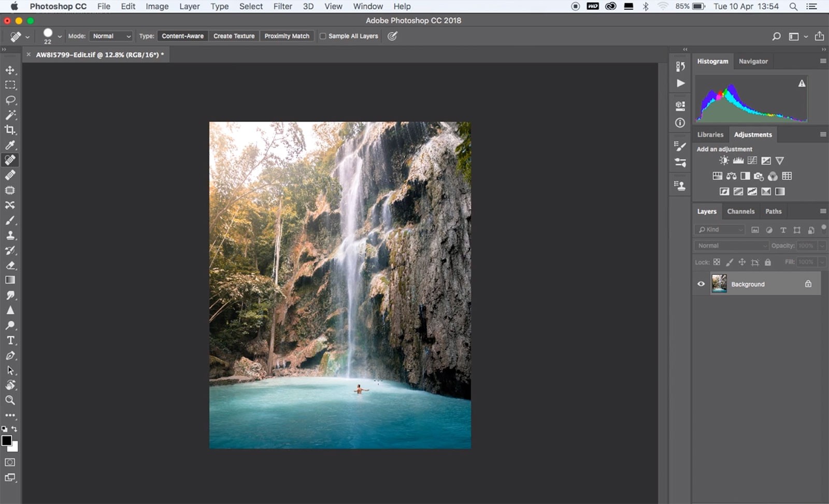Select the Clone Stamp tool
Image resolution: width=829 pixels, height=504 pixels.
(10, 235)
